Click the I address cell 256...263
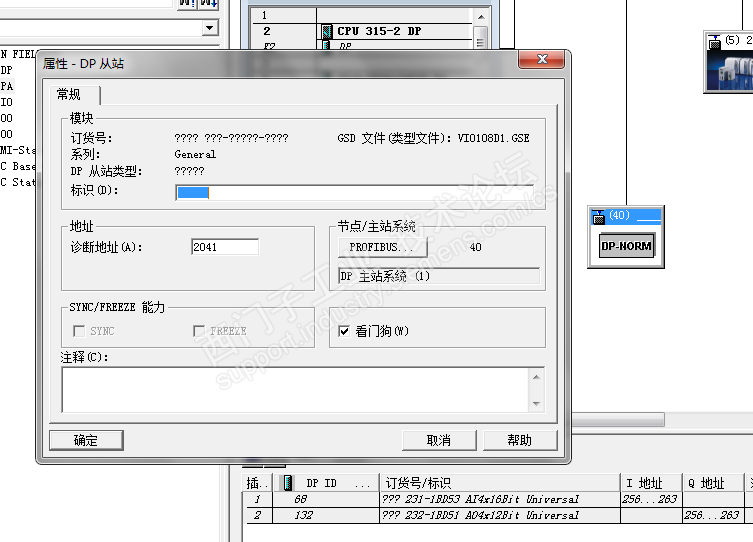Screen dimensions: 753x542 (651, 499)
